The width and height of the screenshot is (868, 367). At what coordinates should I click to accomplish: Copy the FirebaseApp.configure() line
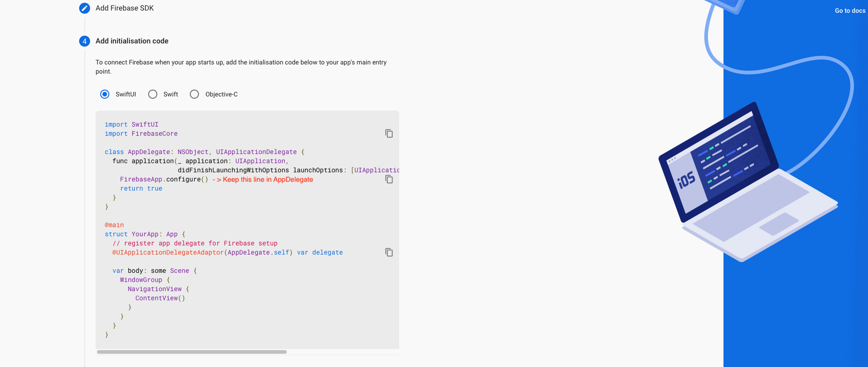coord(389,179)
